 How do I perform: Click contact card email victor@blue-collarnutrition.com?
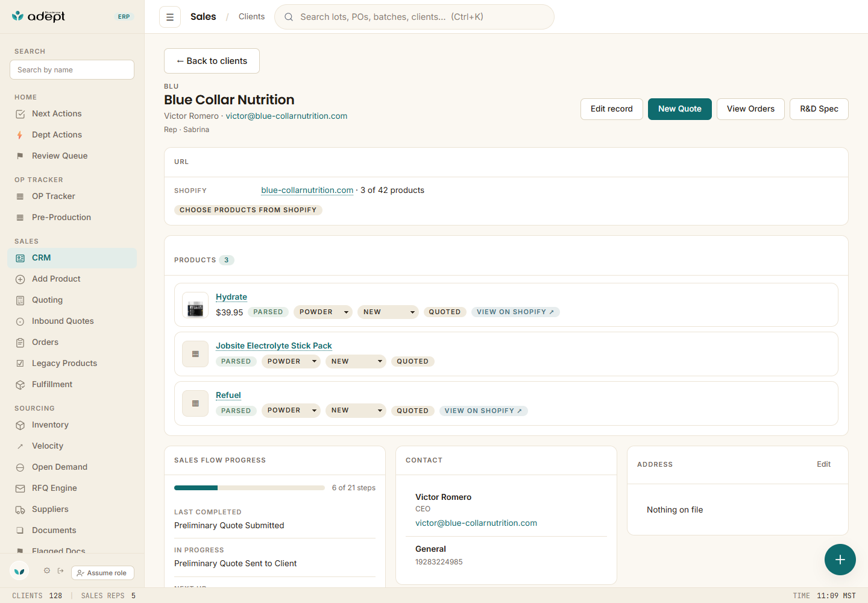pyautogui.click(x=476, y=523)
